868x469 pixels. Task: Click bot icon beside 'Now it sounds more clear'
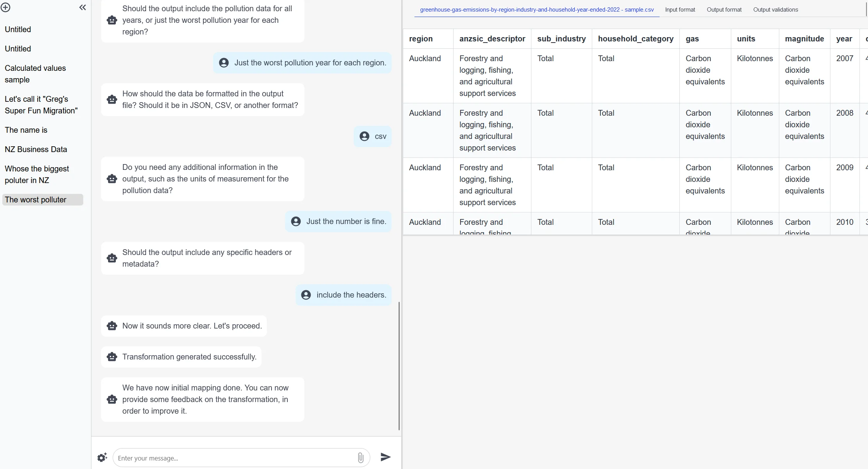(112, 326)
